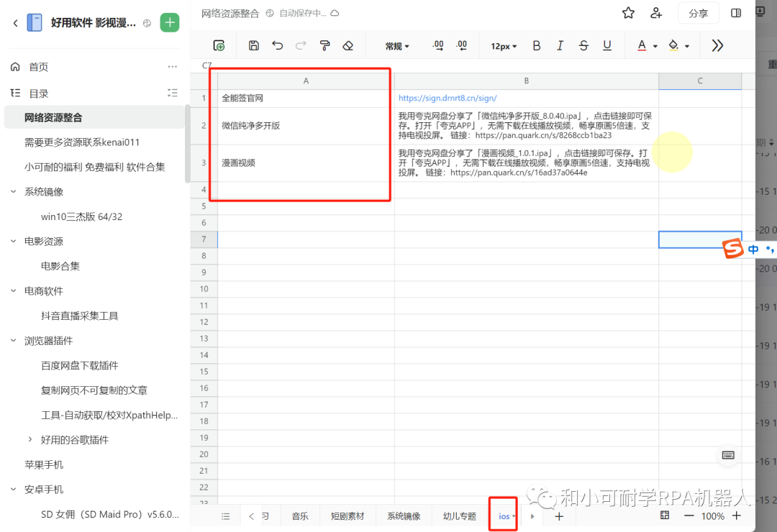
Task: Switch to the 系统镜像 sheet tab
Action: click(404, 516)
